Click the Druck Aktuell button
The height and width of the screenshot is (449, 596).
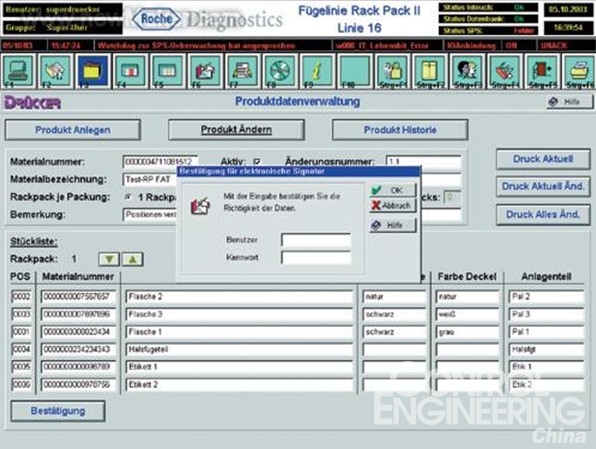click(x=543, y=159)
